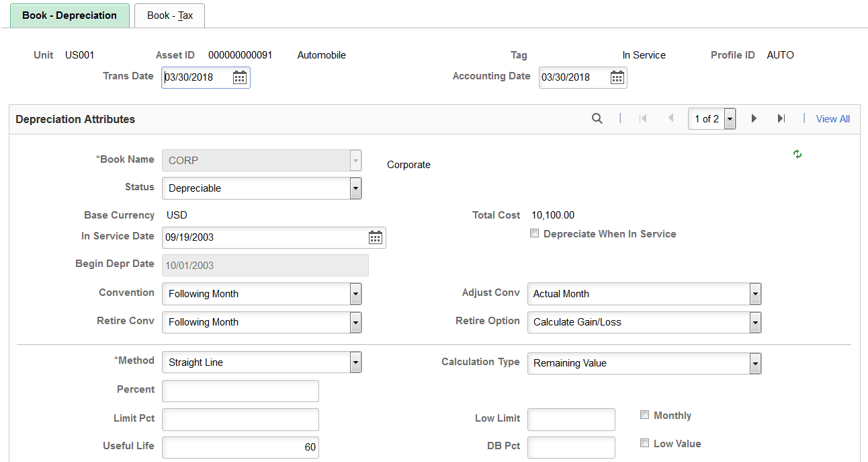This screenshot has height=462, width=868.
Task: Toggle the Low Value checkbox
Action: 645,443
